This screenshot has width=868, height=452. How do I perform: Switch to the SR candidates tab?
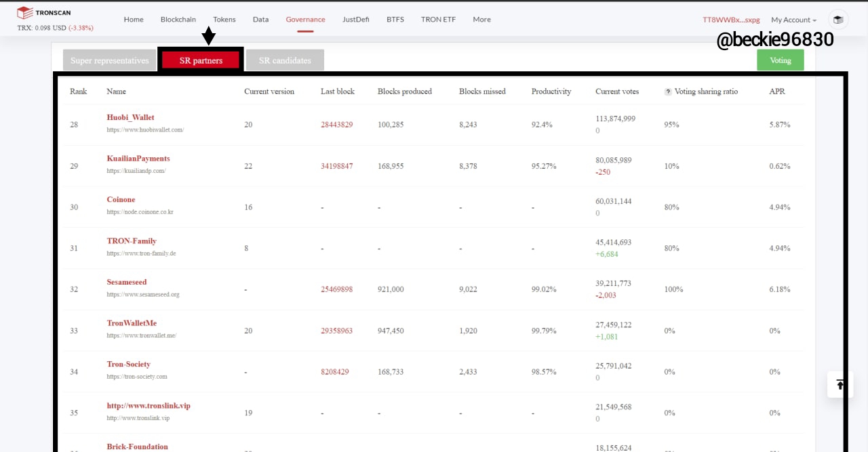tap(285, 60)
